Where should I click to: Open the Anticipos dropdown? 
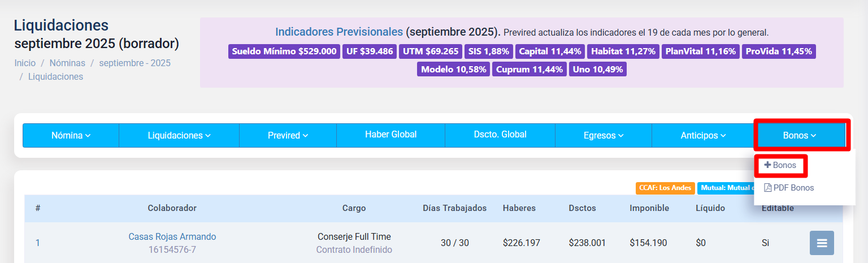[x=702, y=136]
